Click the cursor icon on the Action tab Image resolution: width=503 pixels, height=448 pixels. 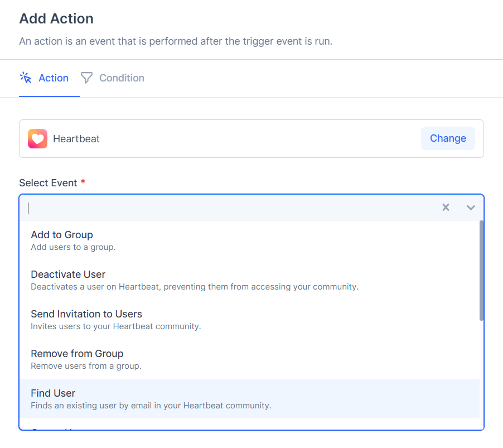[x=26, y=78]
